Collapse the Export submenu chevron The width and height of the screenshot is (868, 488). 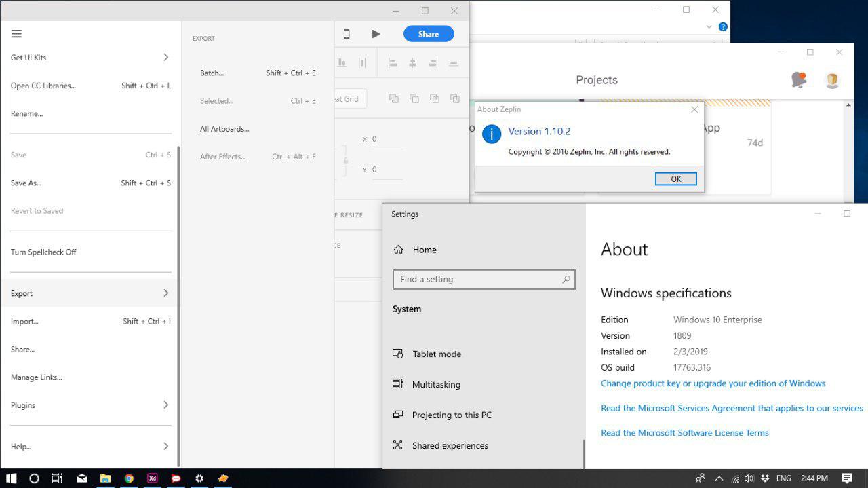[165, 293]
